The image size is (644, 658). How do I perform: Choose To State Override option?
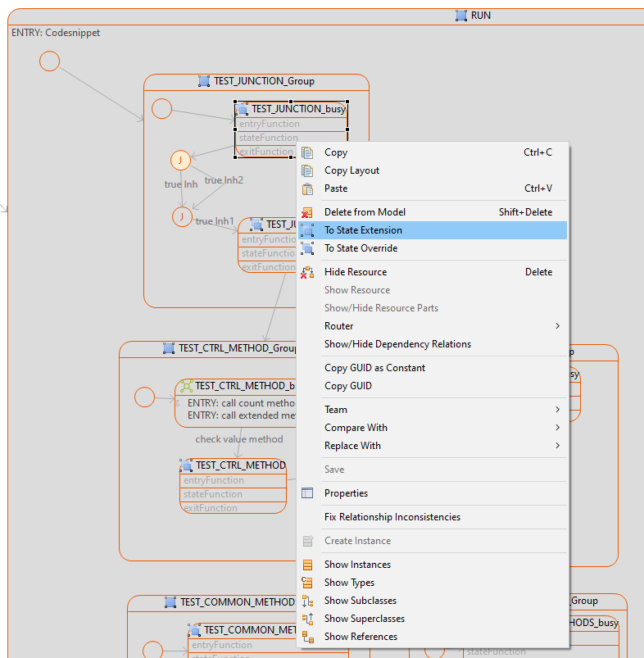click(x=361, y=248)
